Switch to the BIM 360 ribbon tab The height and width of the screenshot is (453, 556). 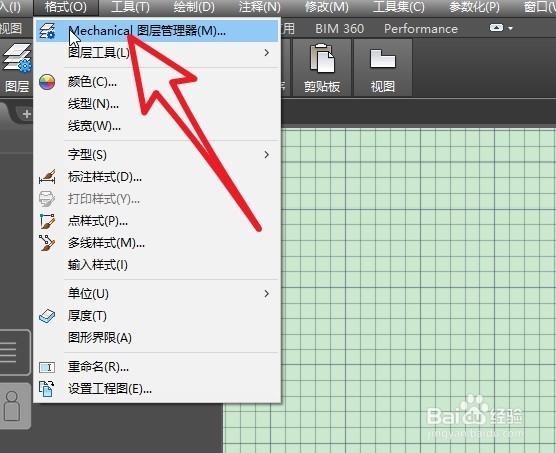pyautogui.click(x=339, y=28)
